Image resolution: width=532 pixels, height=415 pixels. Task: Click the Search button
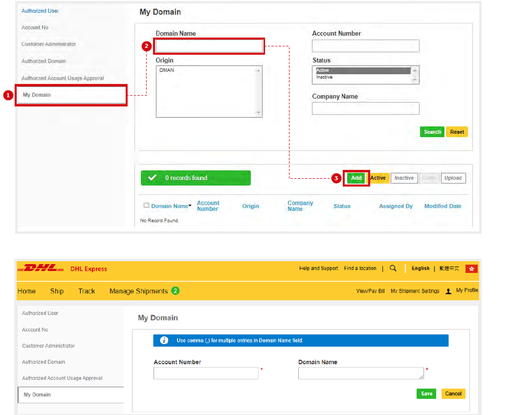click(432, 131)
